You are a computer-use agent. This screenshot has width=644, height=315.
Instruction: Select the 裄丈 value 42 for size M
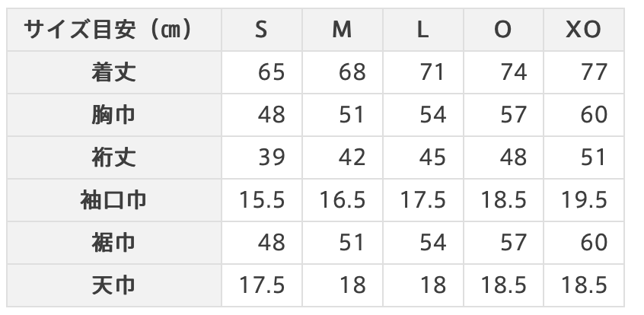(x=352, y=157)
